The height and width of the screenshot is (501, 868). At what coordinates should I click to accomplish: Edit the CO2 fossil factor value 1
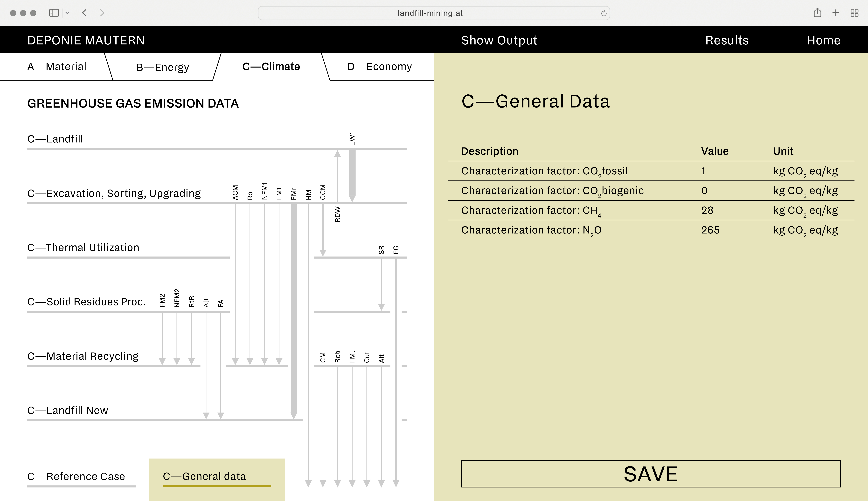click(704, 171)
